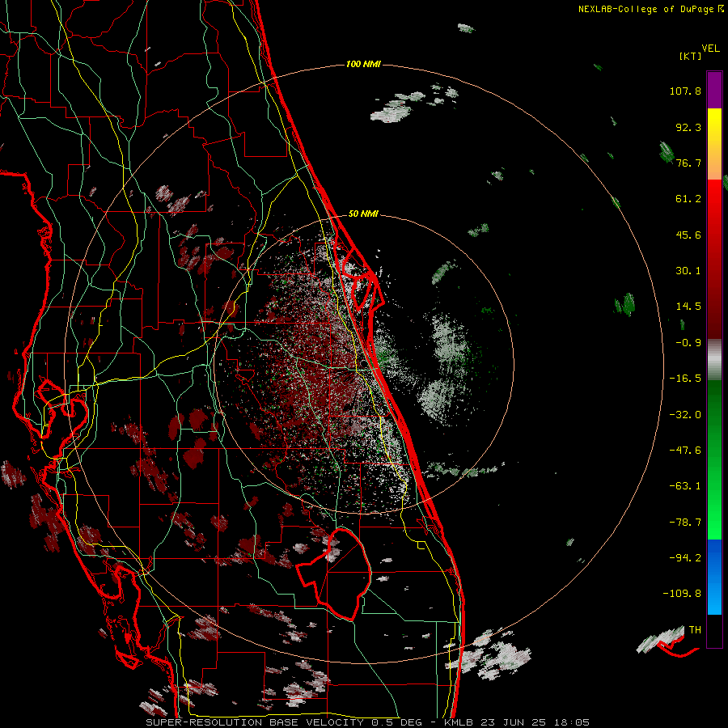Select the -0.9 scale value
The width and height of the screenshot is (728, 728).
click(x=688, y=343)
